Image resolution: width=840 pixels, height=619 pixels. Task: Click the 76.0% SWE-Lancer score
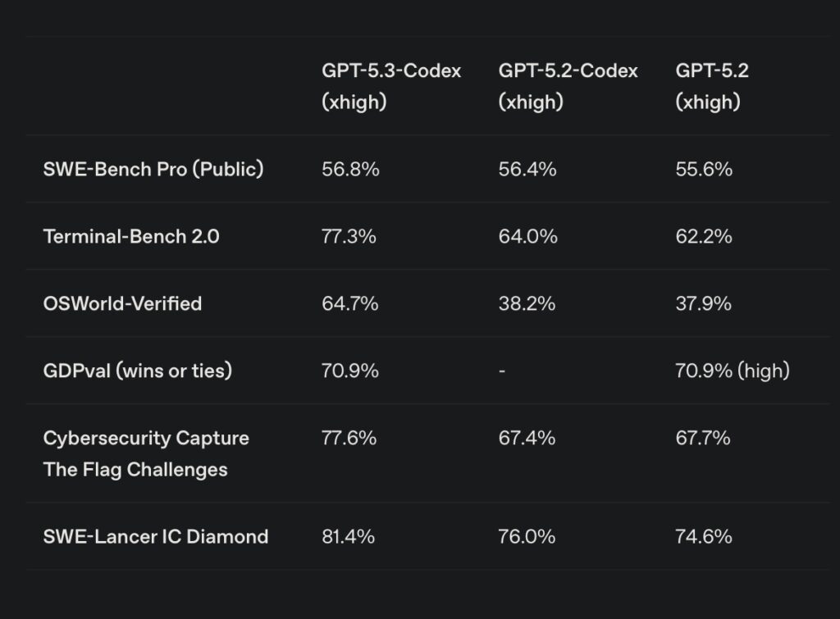coord(527,537)
